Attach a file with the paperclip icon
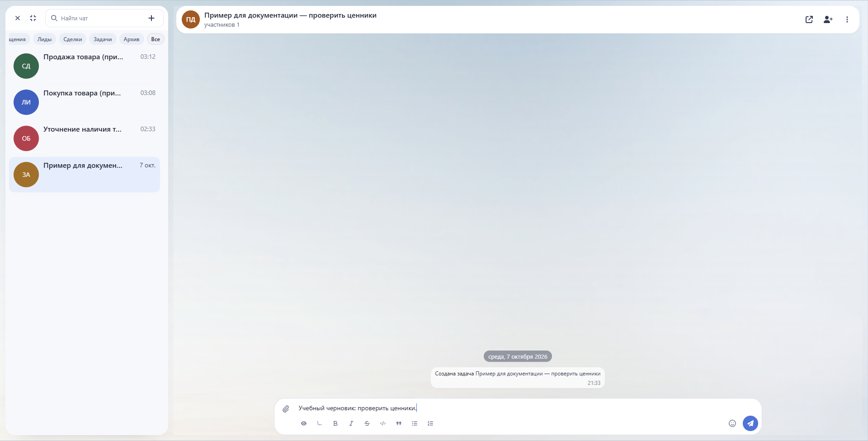The width and height of the screenshot is (868, 441). tap(286, 409)
